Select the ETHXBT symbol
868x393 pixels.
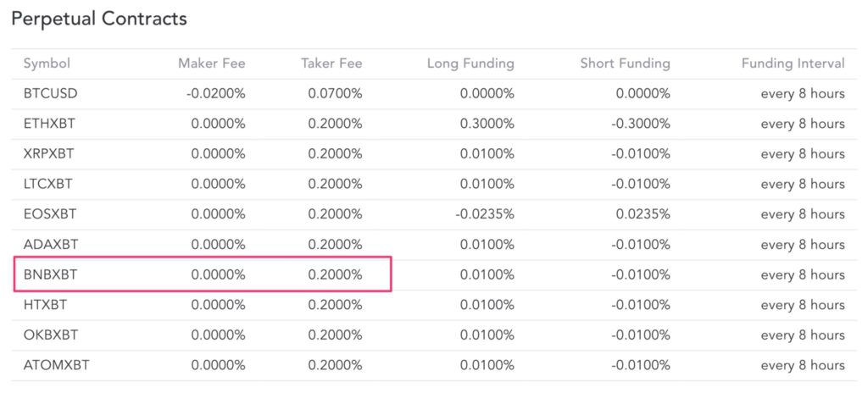[49, 124]
